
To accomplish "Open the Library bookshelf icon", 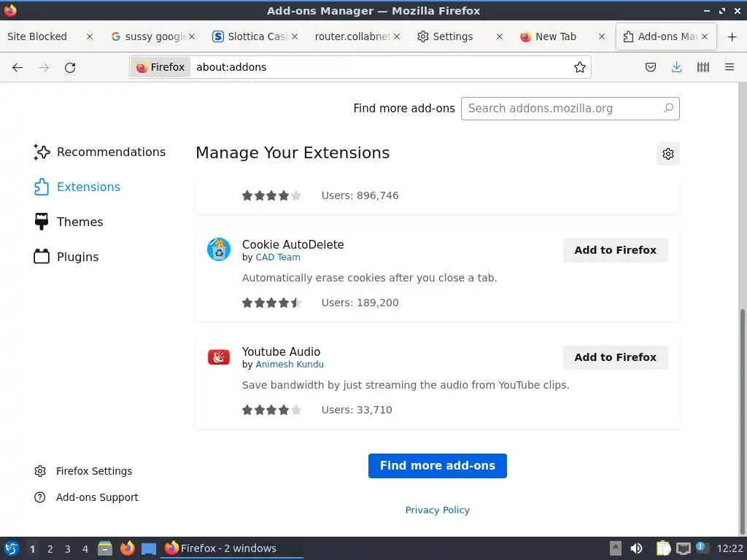I will (703, 67).
